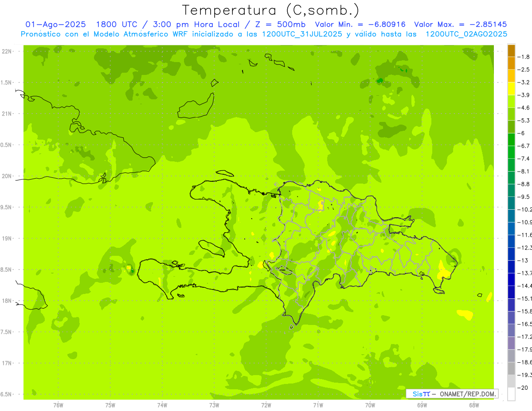Click the "19N" latitude label

tap(8, 239)
